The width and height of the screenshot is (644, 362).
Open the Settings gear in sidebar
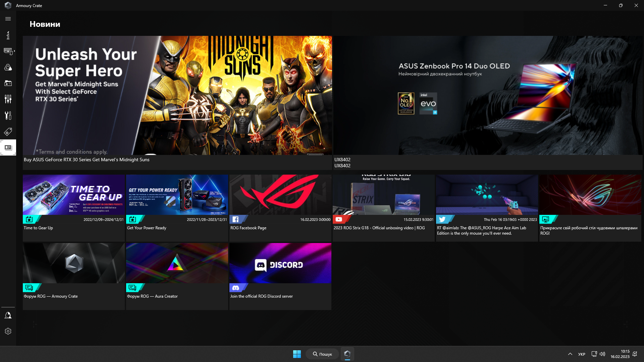(x=8, y=331)
